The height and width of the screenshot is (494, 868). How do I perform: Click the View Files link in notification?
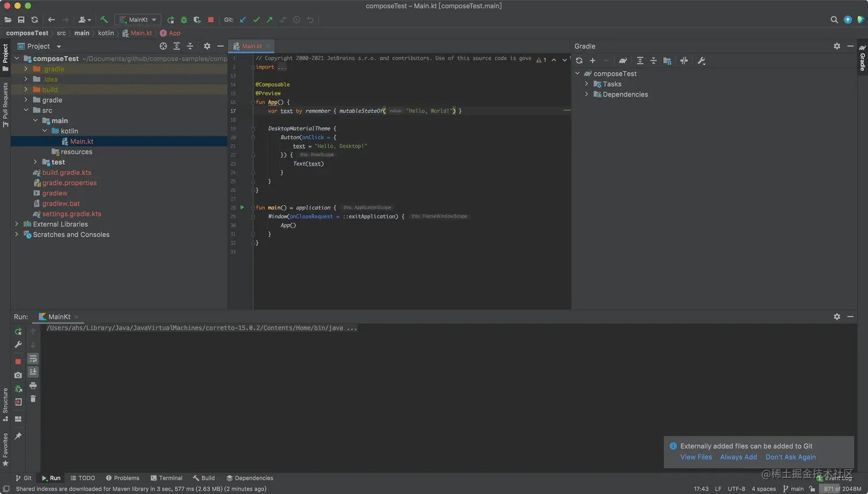tap(696, 457)
